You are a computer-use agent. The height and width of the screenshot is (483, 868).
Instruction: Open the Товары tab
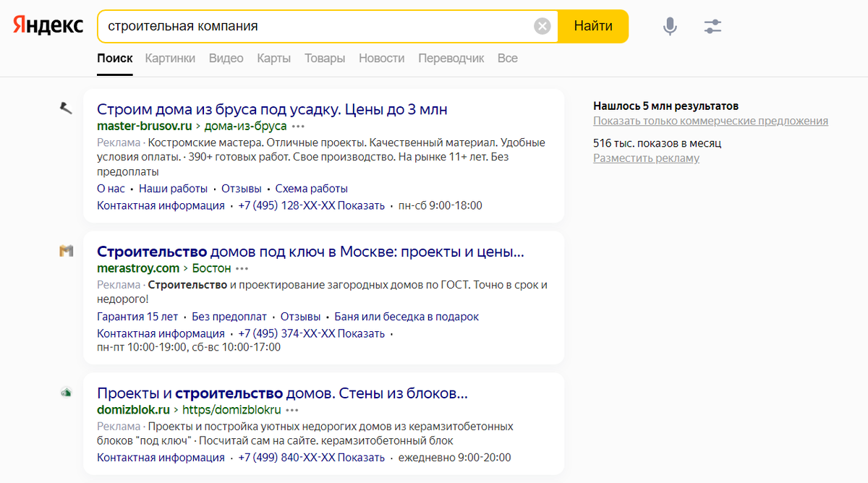(x=325, y=59)
